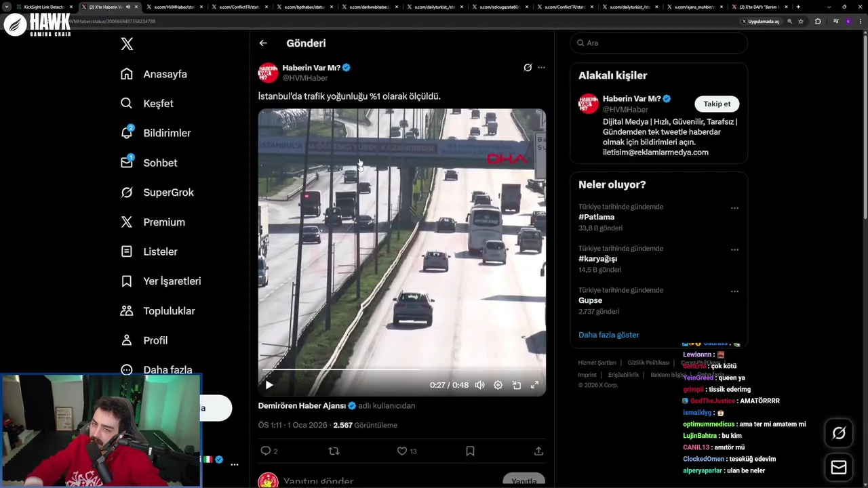Open the browser extensions puzzle icon
This screenshot has height=488, width=868.
(x=818, y=21)
